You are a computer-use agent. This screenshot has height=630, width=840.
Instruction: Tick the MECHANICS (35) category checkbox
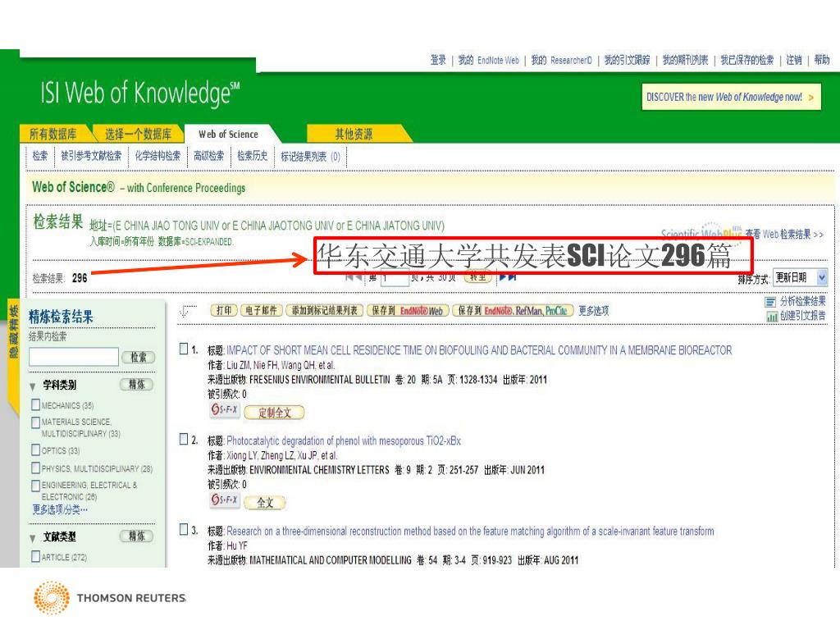(36, 404)
